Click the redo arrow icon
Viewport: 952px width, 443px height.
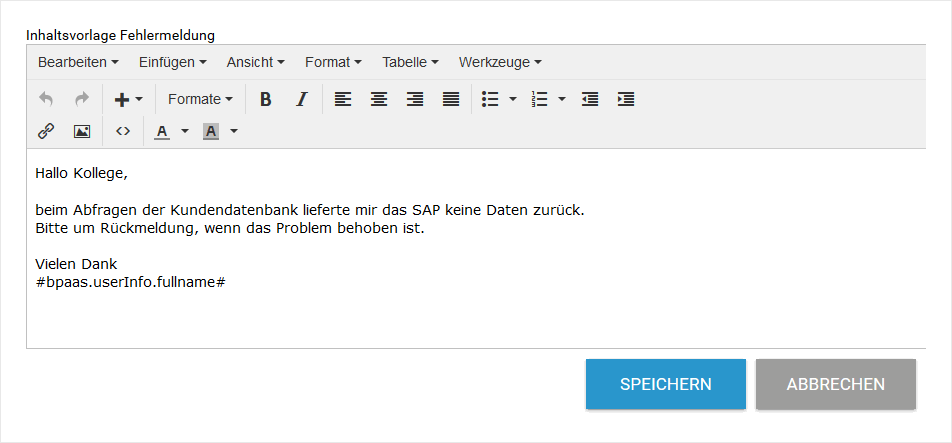[82, 99]
